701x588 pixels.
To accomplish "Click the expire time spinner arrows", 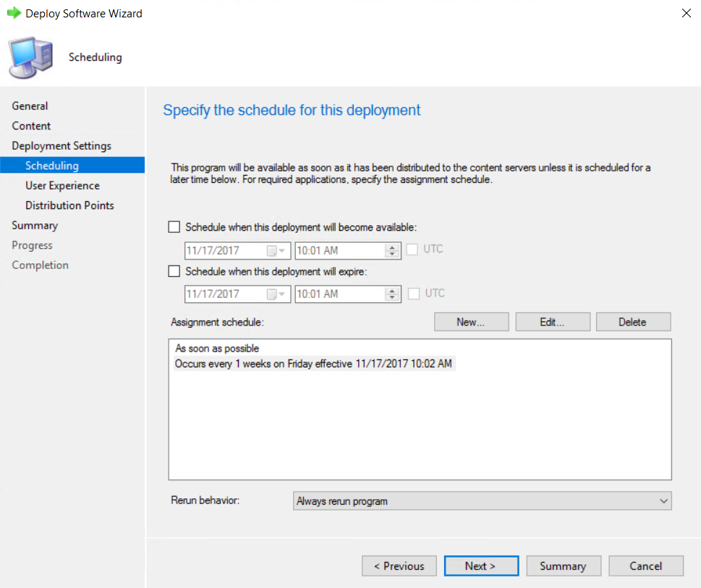I will coord(393,294).
